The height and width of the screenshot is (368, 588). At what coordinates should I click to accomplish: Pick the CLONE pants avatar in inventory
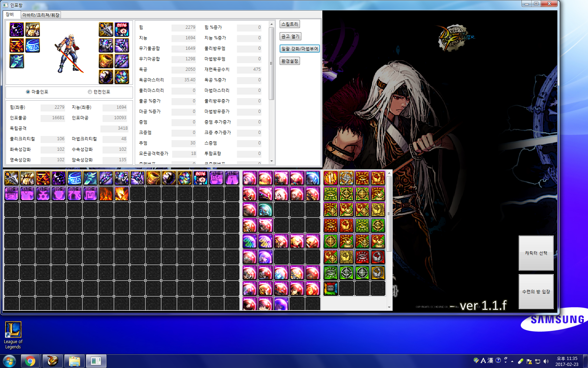[x=232, y=178]
